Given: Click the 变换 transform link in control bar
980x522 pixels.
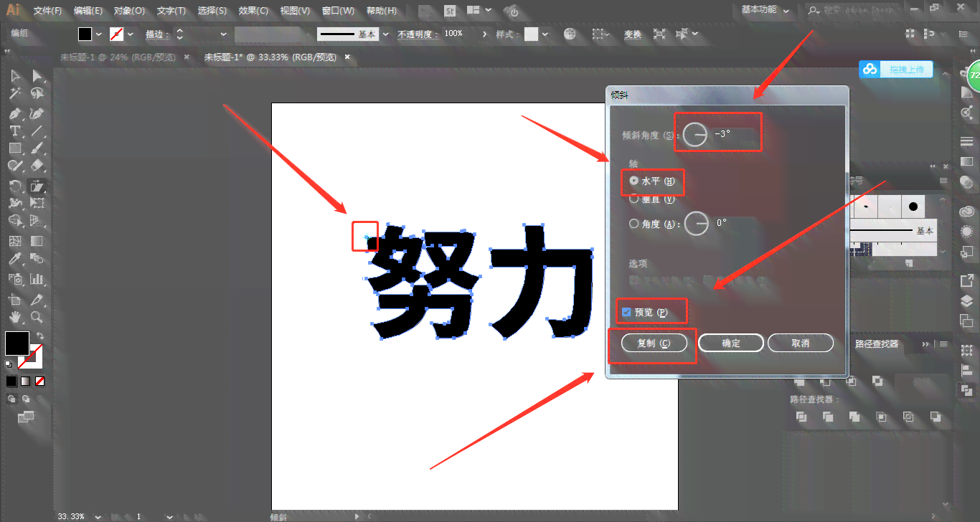Looking at the screenshot, I should pos(633,34).
